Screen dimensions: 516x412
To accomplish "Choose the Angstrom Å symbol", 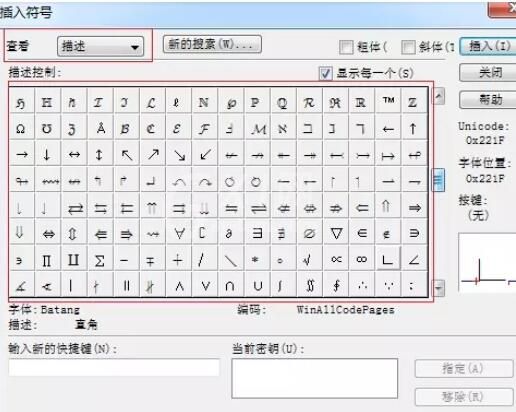I will point(101,128).
